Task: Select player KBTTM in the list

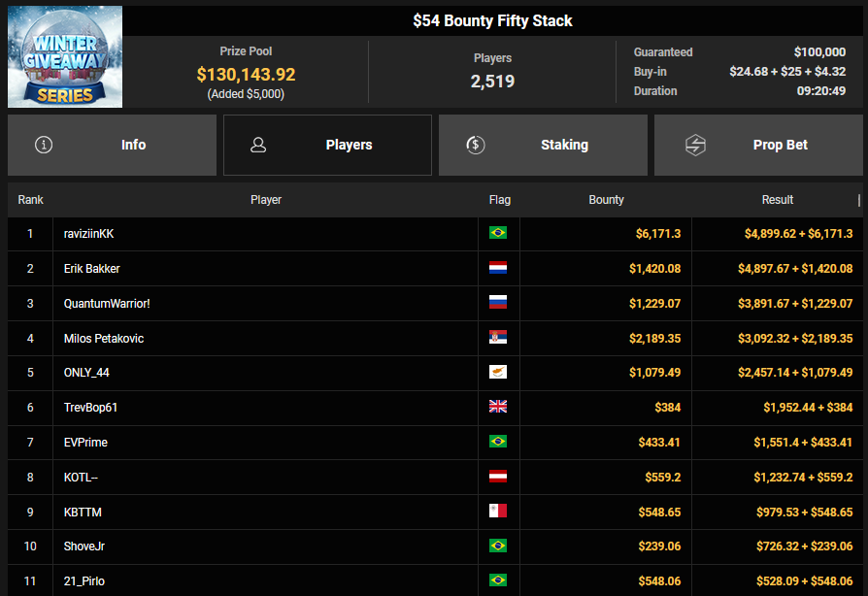Action: [x=83, y=512]
